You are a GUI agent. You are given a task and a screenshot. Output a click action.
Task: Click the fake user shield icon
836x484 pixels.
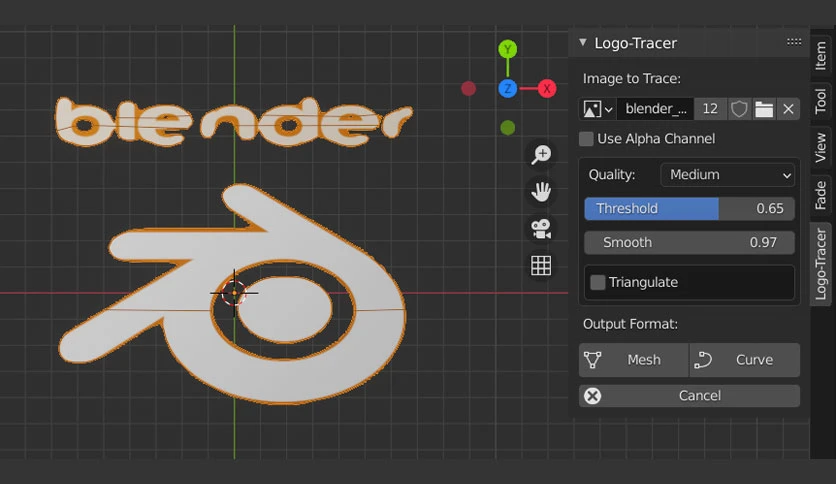click(738, 109)
